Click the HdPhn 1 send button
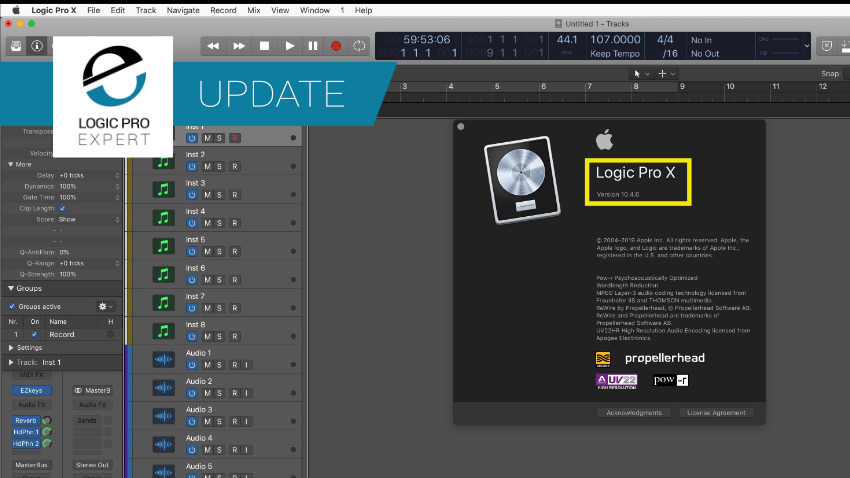This screenshot has width=850, height=478. click(25, 432)
